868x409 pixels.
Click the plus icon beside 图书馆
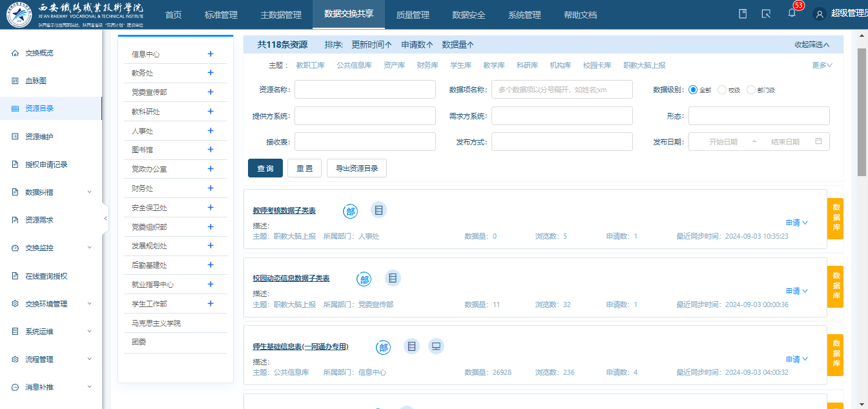pyautogui.click(x=211, y=150)
